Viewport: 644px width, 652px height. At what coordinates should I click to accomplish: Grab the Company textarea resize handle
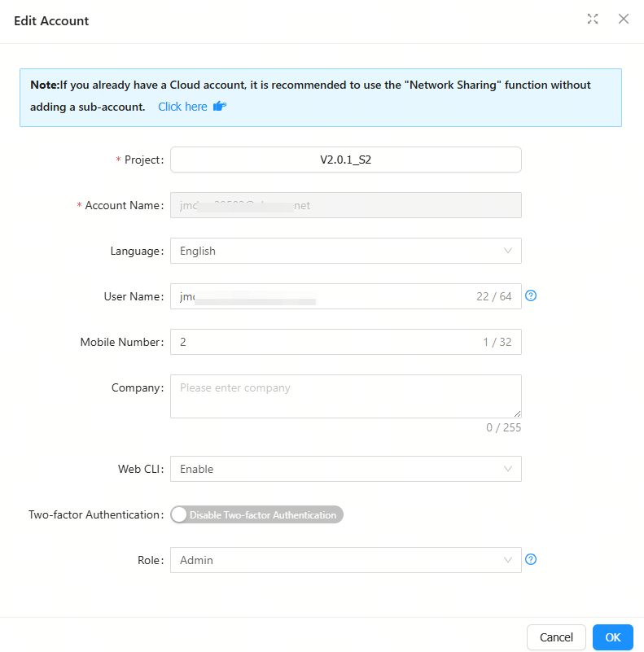pyautogui.click(x=517, y=414)
